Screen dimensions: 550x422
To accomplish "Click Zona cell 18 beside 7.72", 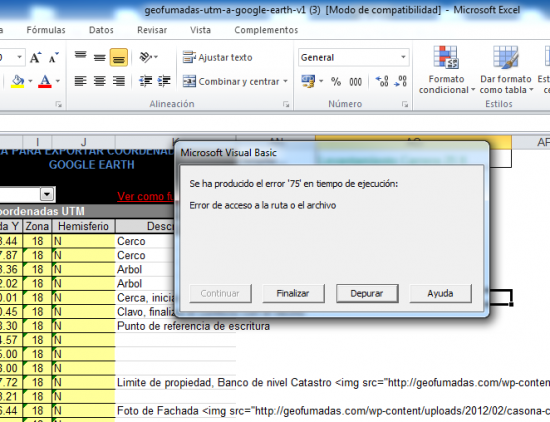I will 37,382.
